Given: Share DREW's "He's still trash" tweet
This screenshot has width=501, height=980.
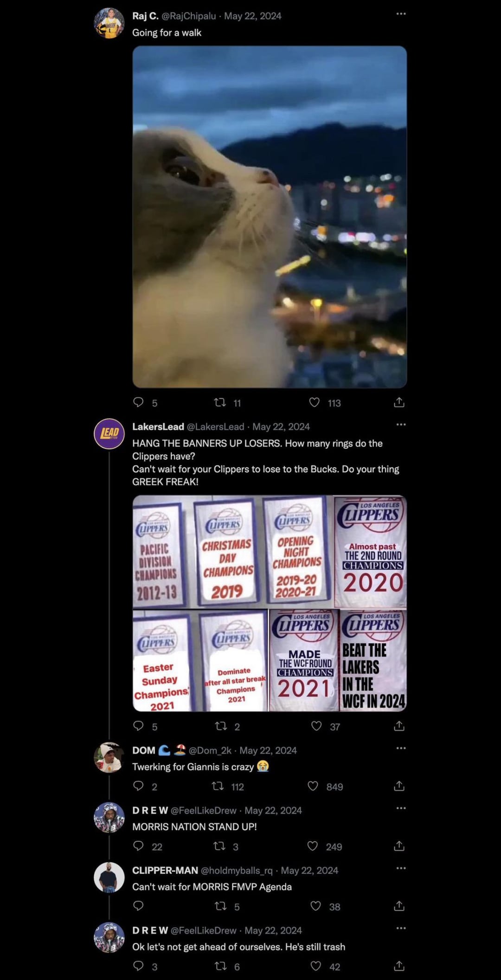Looking at the screenshot, I should click(x=399, y=966).
